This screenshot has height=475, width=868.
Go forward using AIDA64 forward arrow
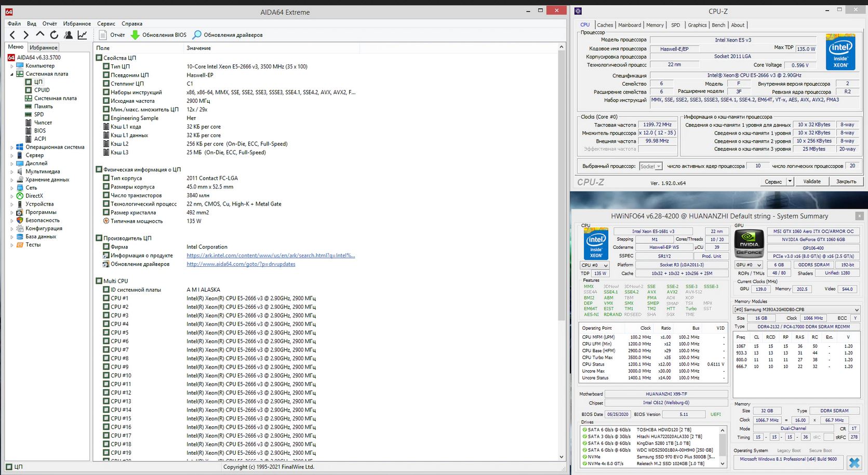click(x=26, y=35)
